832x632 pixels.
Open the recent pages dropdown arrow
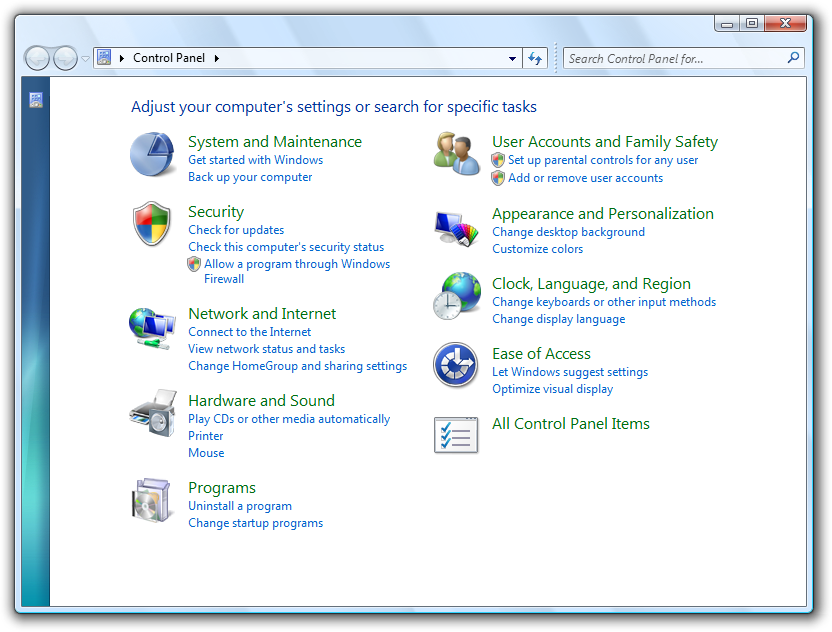(85, 58)
